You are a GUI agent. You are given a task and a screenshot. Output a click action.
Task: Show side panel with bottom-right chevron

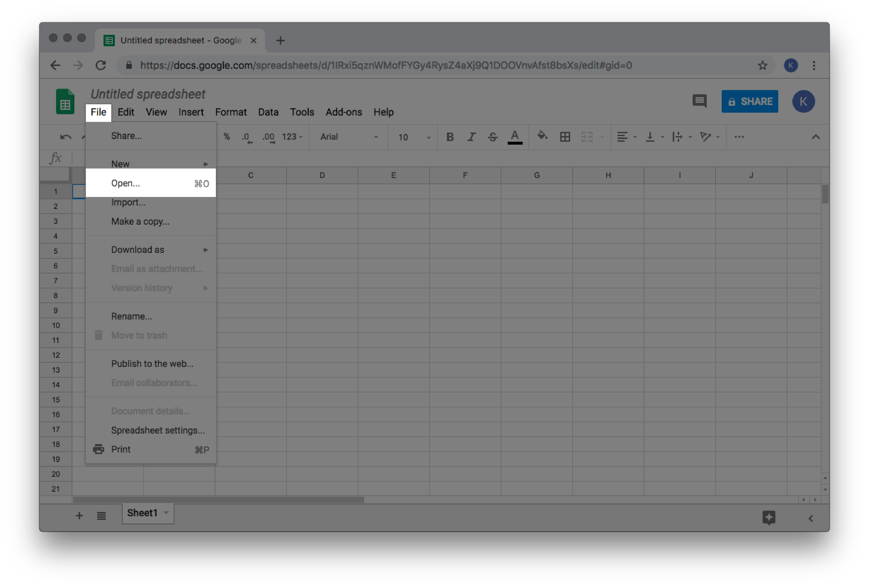811,518
